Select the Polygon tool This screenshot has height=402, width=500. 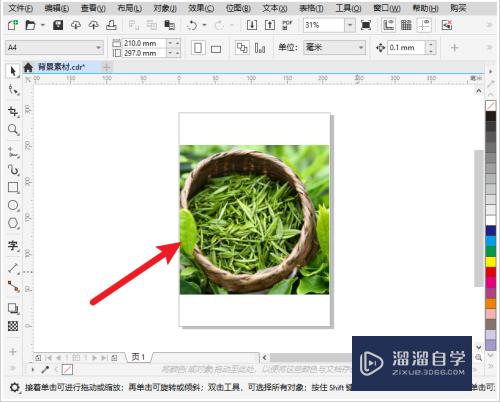[x=13, y=223]
